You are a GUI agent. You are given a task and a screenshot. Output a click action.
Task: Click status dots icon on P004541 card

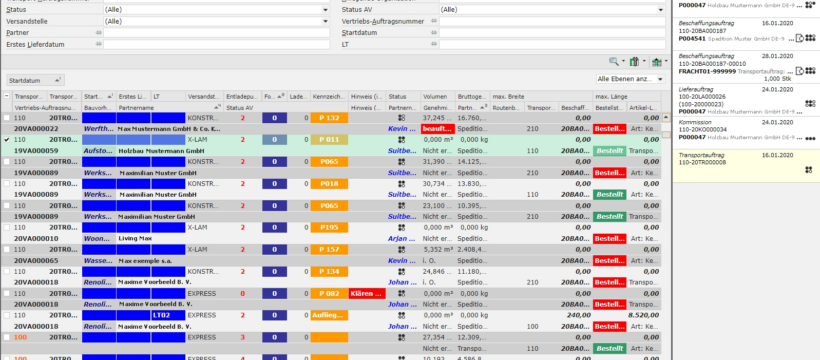point(810,38)
